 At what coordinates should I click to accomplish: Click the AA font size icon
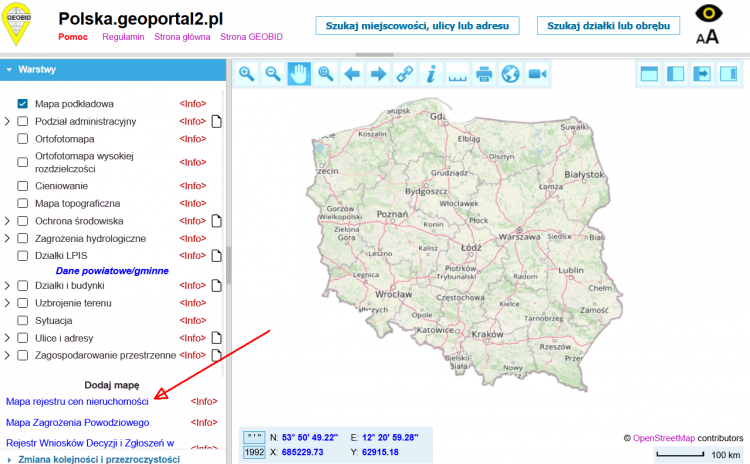coord(707,37)
